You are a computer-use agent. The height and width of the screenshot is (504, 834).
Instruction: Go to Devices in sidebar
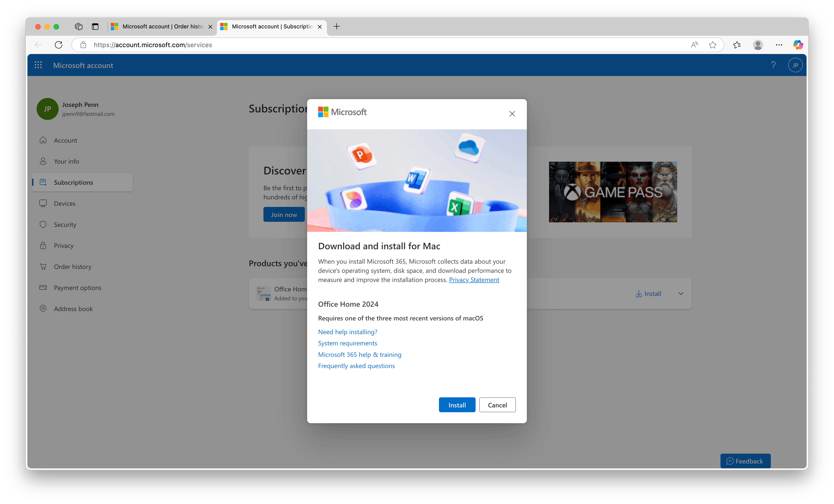click(x=65, y=203)
